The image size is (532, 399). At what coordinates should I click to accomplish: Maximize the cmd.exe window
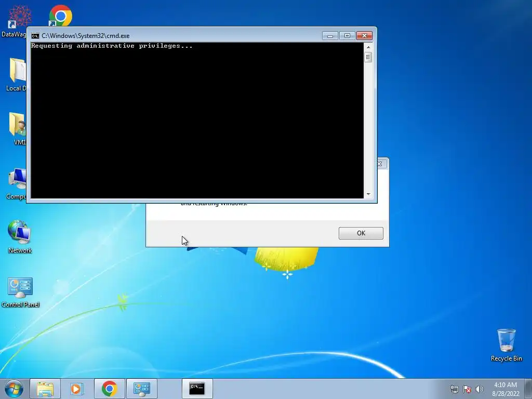click(347, 36)
